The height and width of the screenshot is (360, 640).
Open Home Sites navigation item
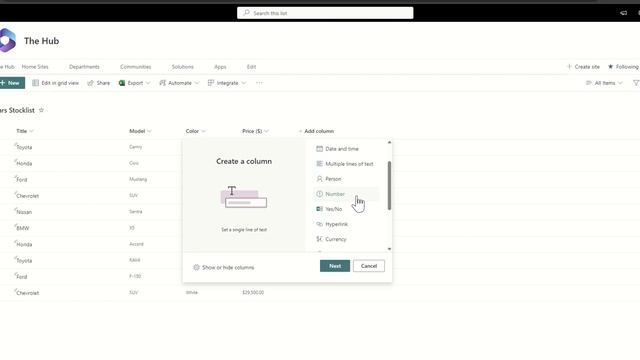(x=35, y=67)
